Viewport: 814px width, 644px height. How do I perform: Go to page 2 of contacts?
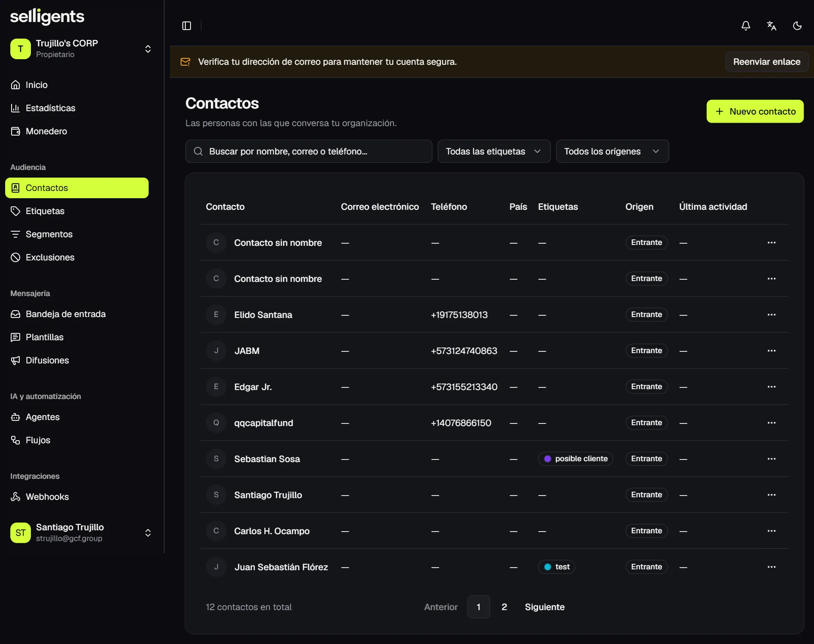pos(504,607)
